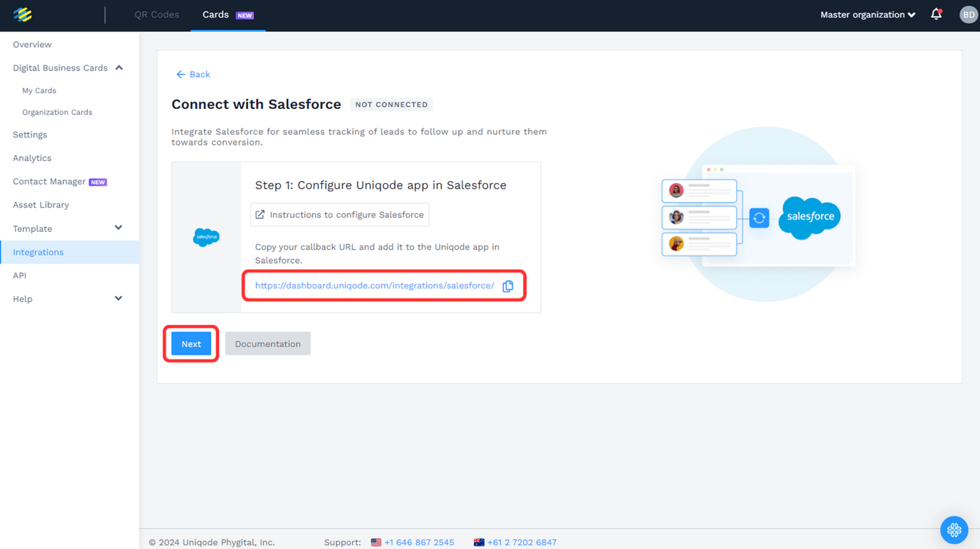Image resolution: width=980 pixels, height=549 pixels.
Task: Click the Salesforce callback URL link
Action: (x=375, y=286)
